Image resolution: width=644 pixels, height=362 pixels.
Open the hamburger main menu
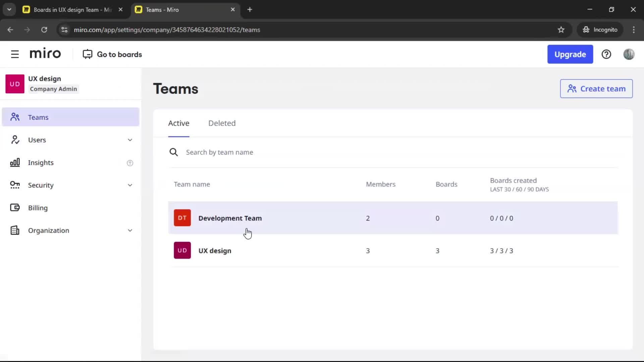[x=15, y=54]
